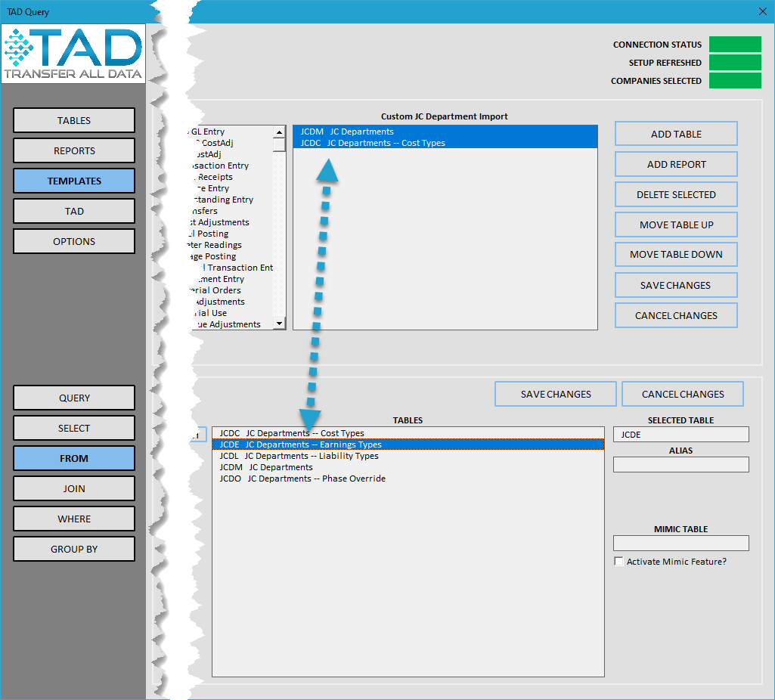Save changes above the TABLES list
The image size is (775, 700).
[556, 394]
